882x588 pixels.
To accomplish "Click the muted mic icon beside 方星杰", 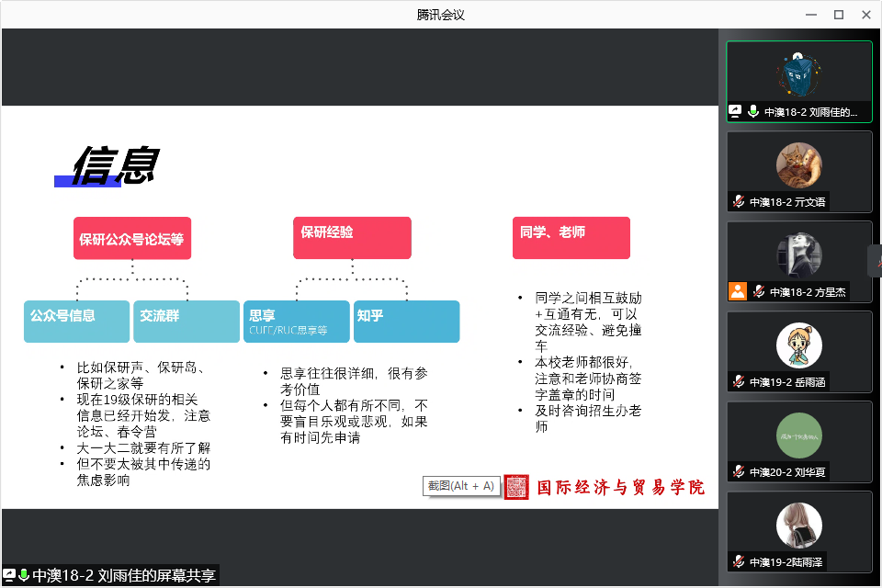I will click(758, 292).
